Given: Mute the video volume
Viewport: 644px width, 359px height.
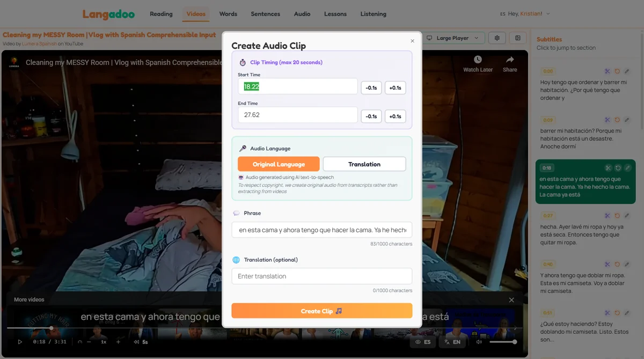Looking at the screenshot, I should pos(479,341).
